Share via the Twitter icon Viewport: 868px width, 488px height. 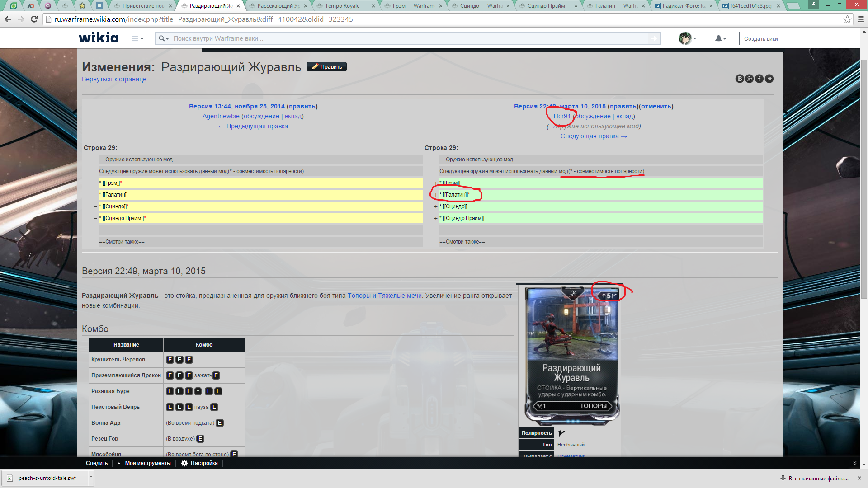[x=769, y=79]
